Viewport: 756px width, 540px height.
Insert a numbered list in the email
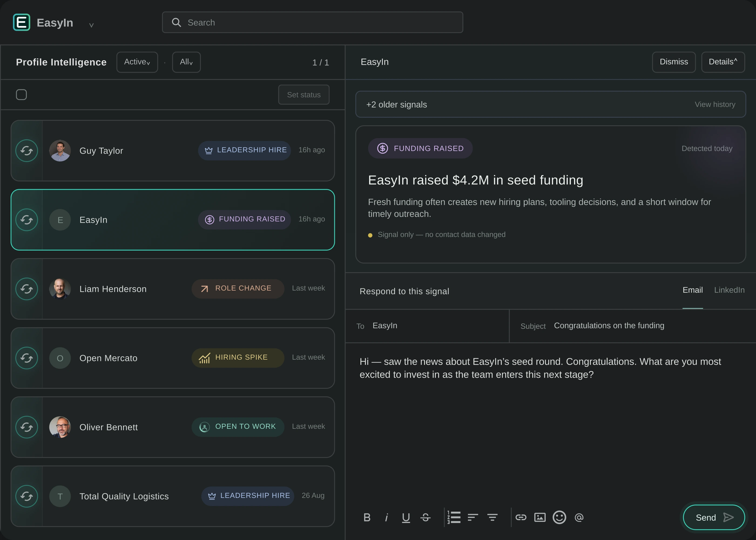coord(454,517)
